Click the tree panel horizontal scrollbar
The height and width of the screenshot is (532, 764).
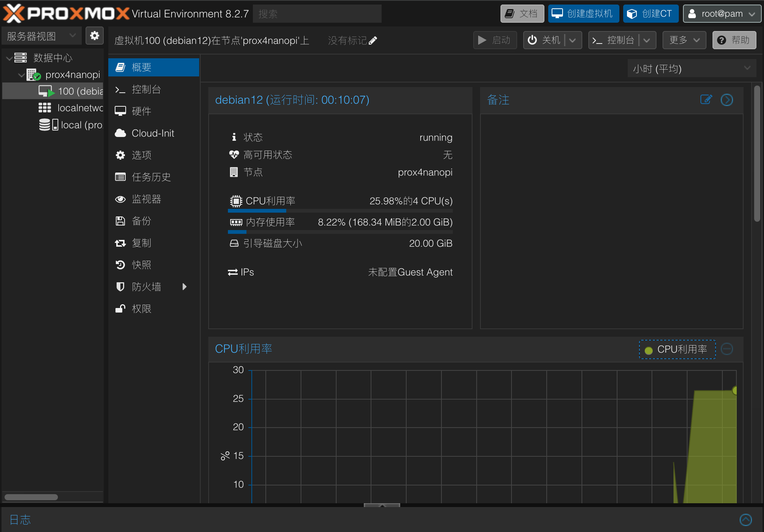click(31, 497)
